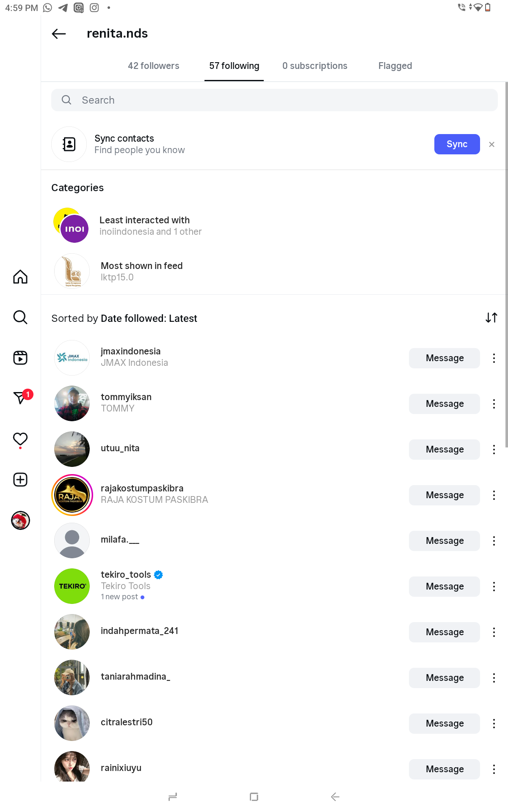The image size is (508, 812).
Task: Open rajakostumpaskibra story avatar
Action: (x=72, y=495)
